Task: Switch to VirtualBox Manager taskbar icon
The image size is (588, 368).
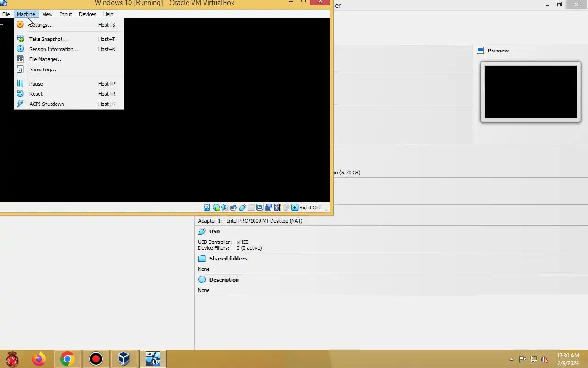Action: tap(124, 359)
